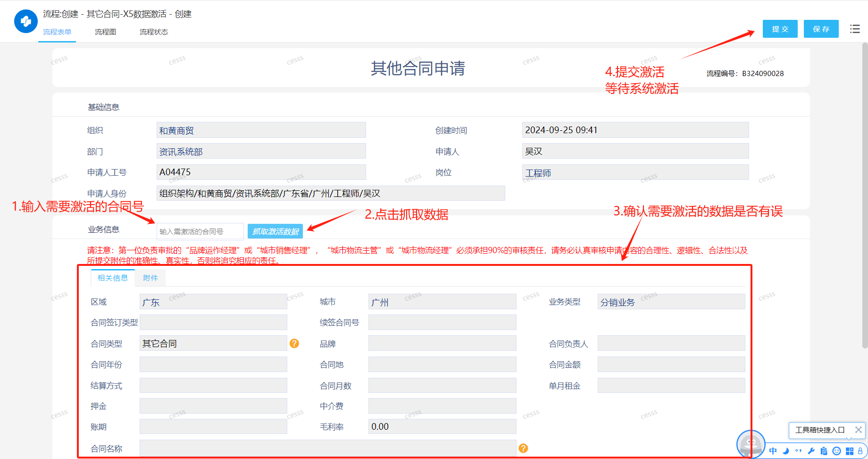The image size is (868, 459).
Task: Click the 毛利率 field showing 0.00
Action: pos(442,426)
